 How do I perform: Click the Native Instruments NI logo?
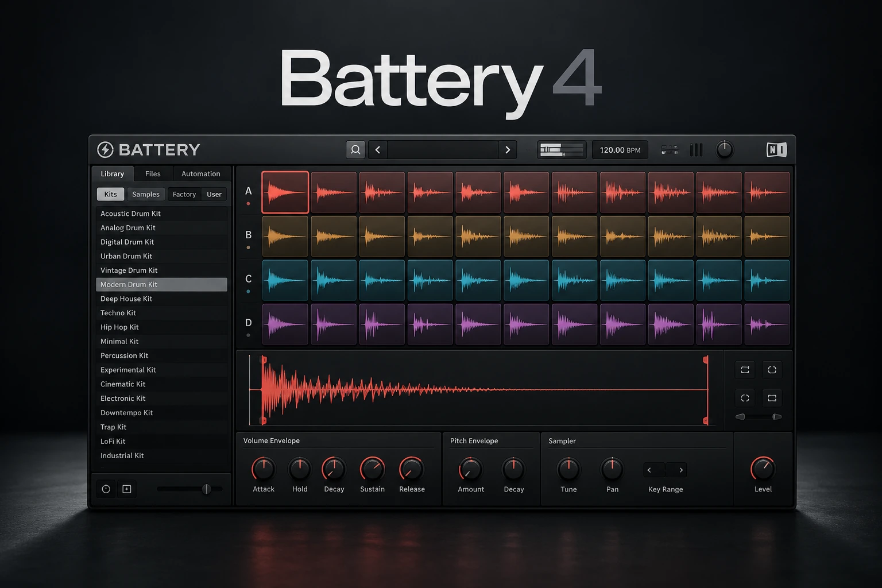(x=776, y=150)
